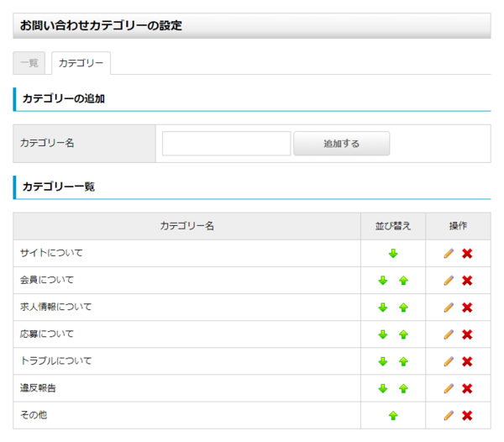Click the 並び替え column header
The width and height of the screenshot is (504, 442).
tap(393, 226)
